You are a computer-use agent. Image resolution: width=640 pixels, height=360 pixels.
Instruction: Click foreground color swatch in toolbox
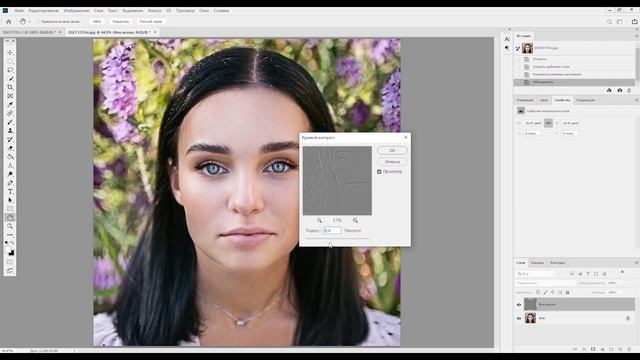point(9,251)
